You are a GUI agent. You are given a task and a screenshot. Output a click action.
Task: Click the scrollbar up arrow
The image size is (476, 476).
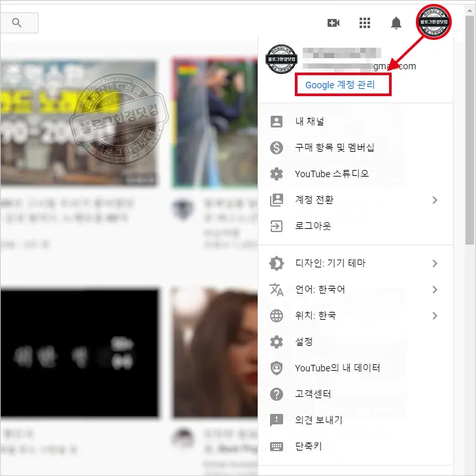click(469, 10)
